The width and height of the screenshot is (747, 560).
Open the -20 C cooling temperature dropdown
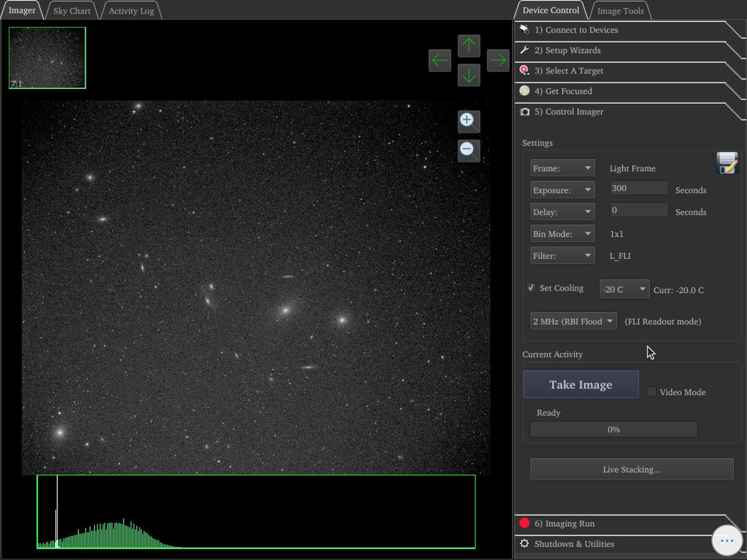point(624,289)
